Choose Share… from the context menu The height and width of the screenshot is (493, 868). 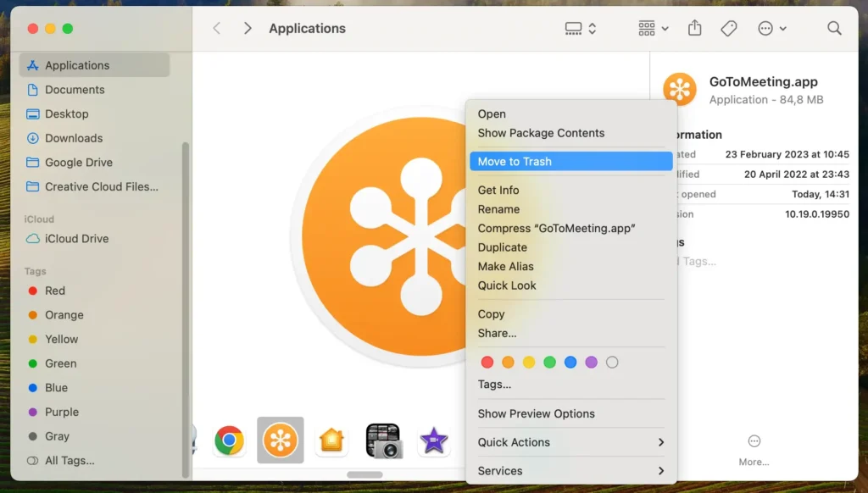570,334
